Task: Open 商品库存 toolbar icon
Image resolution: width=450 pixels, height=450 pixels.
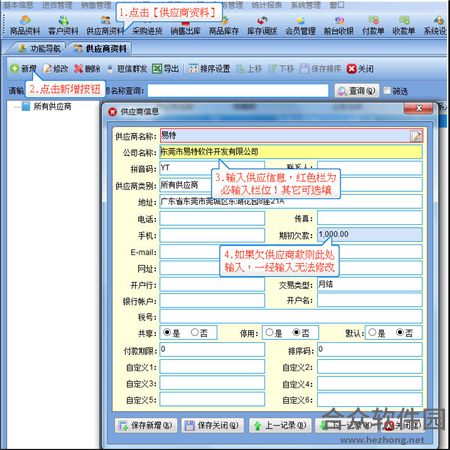Action: pyautogui.click(x=224, y=25)
